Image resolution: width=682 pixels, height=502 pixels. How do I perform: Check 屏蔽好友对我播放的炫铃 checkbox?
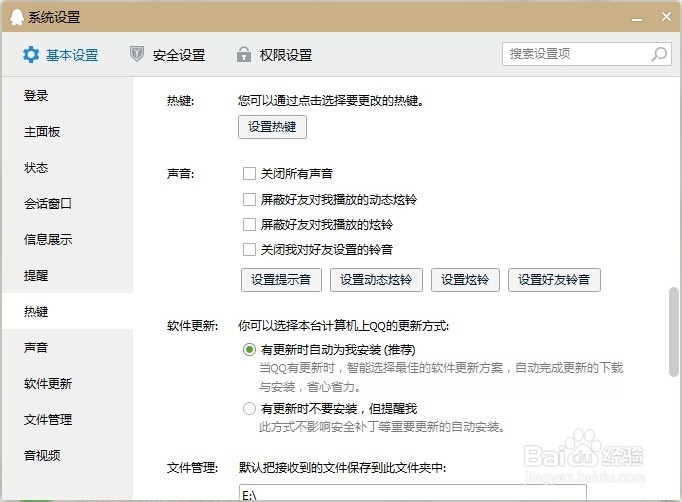click(x=249, y=224)
